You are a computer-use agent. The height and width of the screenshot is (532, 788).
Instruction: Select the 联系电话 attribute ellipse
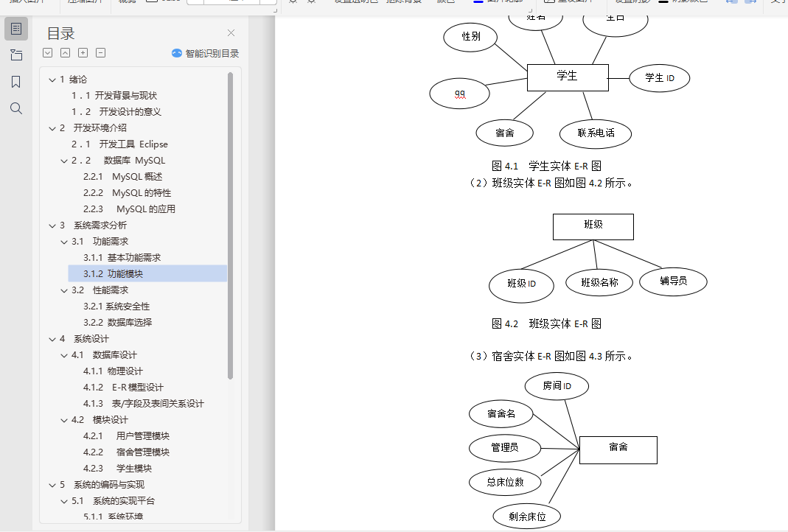(x=596, y=133)
